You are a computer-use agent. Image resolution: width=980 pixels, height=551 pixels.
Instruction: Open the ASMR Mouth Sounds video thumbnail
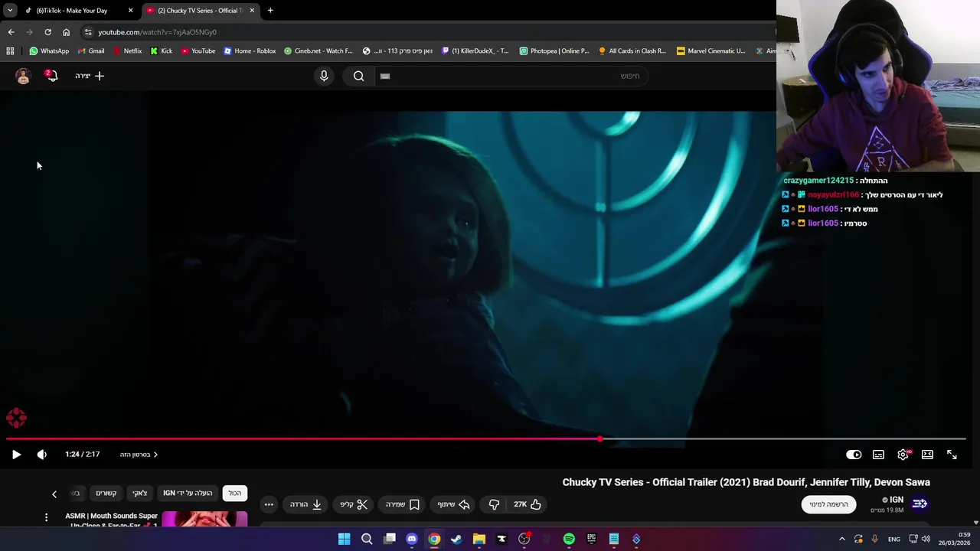tap(204, 520)
